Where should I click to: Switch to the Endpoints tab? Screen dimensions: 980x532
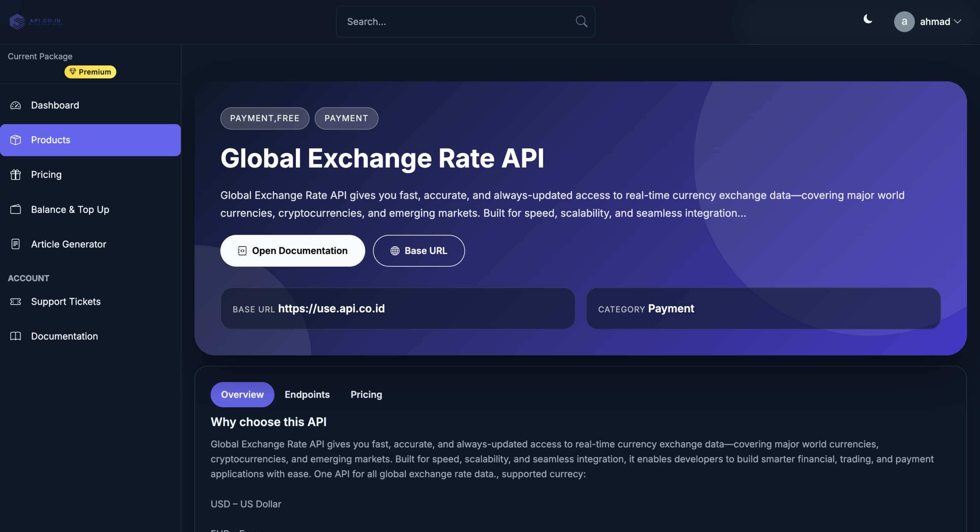(307, 395)
